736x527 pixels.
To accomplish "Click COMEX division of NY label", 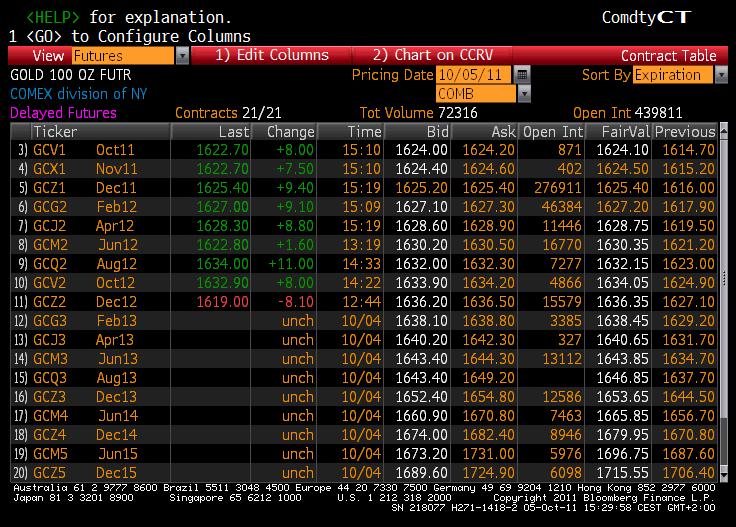I will pos(78,94).
